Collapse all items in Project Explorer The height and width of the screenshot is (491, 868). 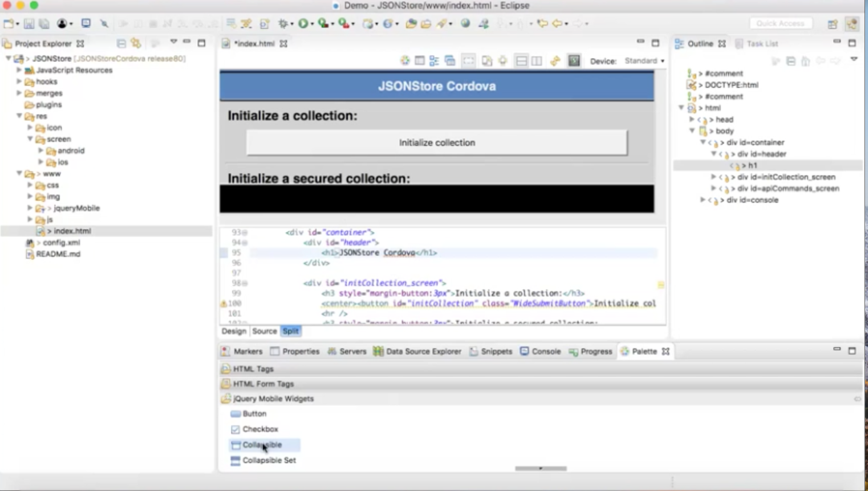click(x=121, y=43)
